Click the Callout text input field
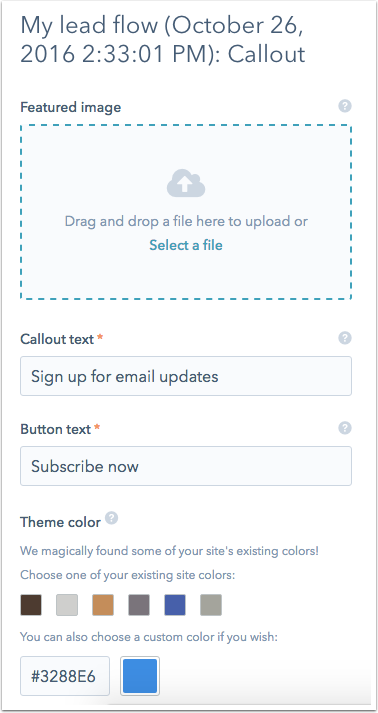 point(186,376)
